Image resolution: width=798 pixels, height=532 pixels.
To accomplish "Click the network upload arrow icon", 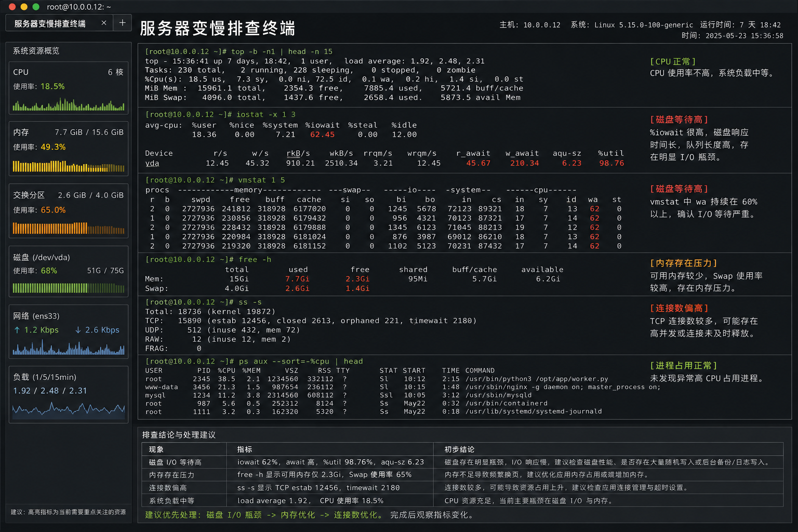I will (17, 330).
